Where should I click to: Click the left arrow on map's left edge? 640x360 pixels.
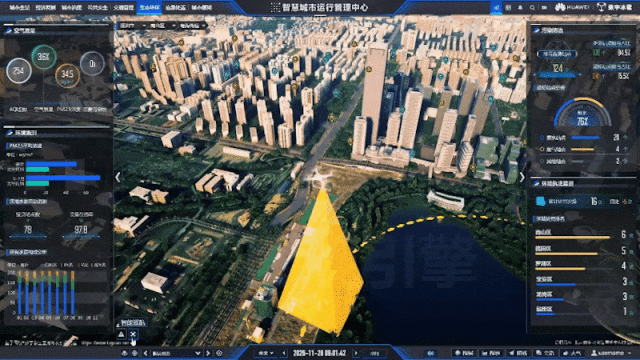tap(118, 177)
